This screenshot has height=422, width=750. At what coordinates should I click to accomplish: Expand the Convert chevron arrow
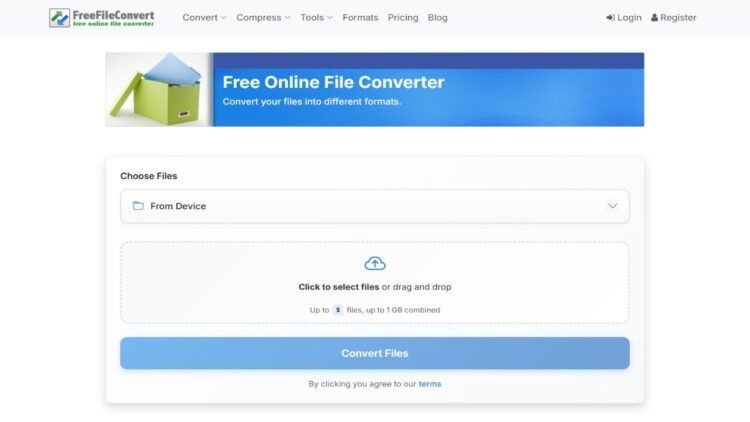(223, 18)
